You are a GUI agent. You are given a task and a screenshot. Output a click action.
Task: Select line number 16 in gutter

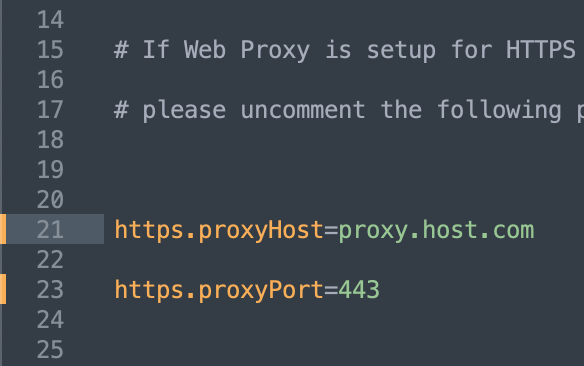coord(51,80)
